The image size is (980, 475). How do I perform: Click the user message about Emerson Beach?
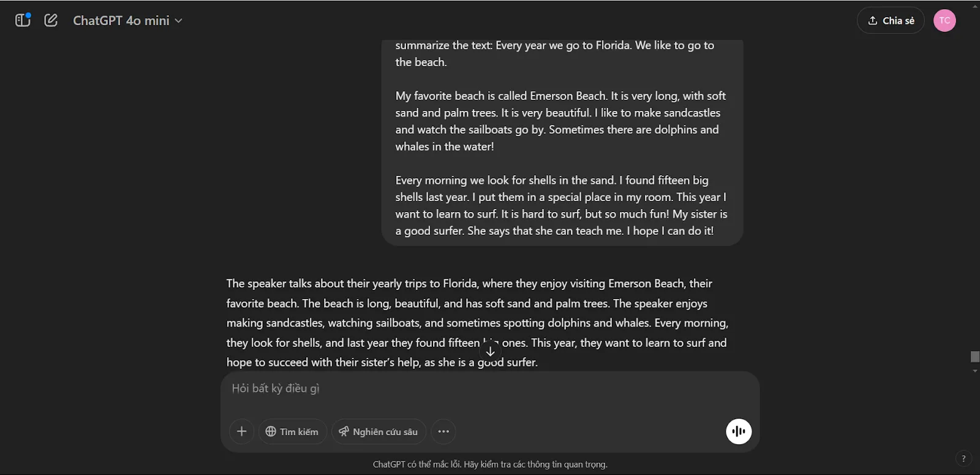point(562,138)
